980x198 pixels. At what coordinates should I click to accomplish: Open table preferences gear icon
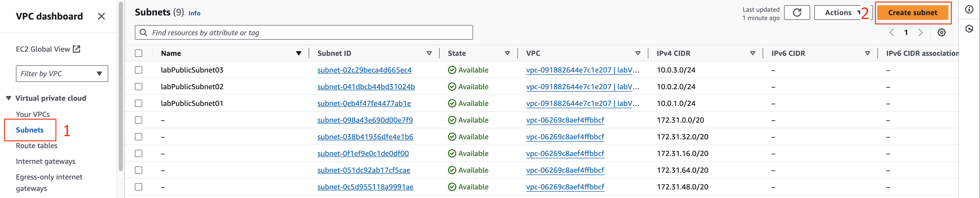941,33
